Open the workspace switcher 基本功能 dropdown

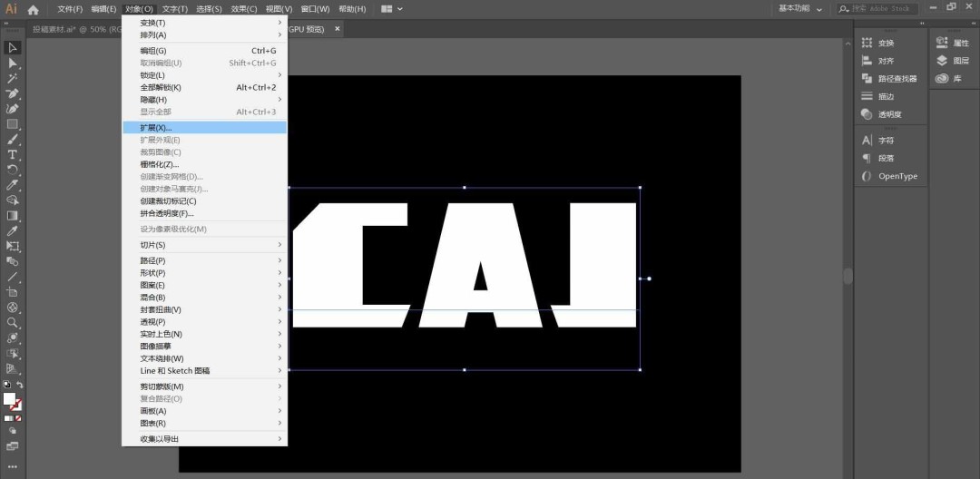pyautogui.click(x=800, y=9)
